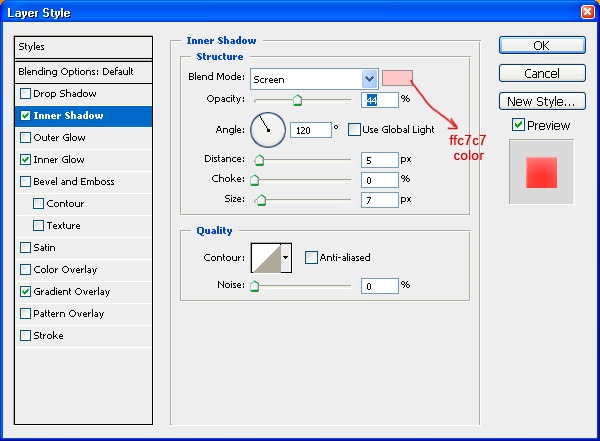This screenshot has width=600, height=441.
Task: Enable the Anti-aliased checkbox
Action: (x=311, y=257)
